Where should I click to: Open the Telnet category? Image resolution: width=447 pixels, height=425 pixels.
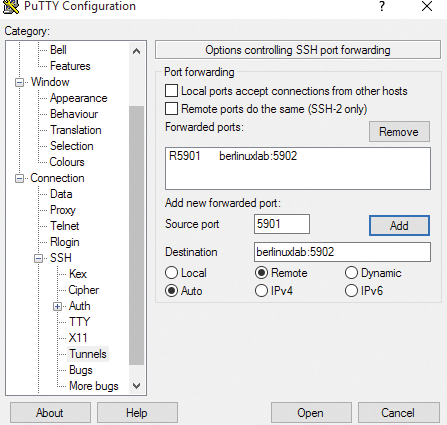point(65,226)
